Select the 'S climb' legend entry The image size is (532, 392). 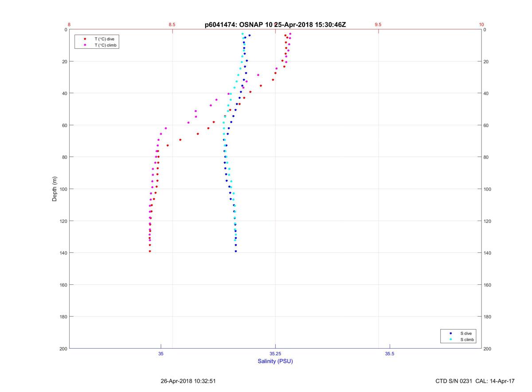[467, 339]
